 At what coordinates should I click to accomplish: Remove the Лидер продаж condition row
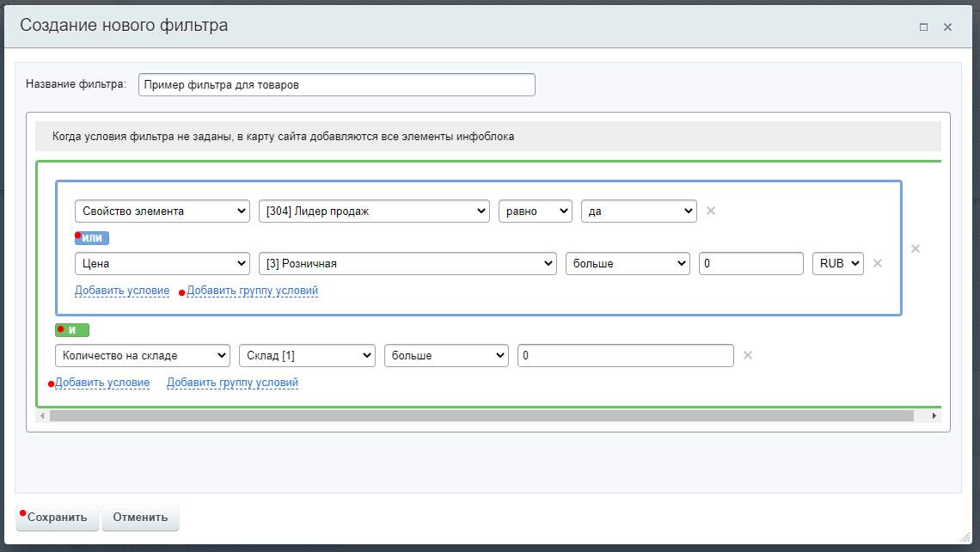pyautogui.click(x=711, y=211)
